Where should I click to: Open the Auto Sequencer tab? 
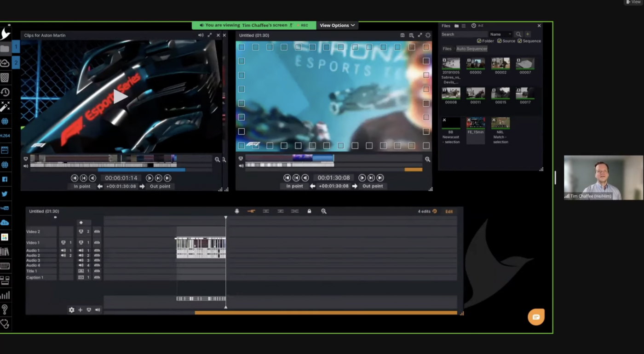tap(471, 49)
